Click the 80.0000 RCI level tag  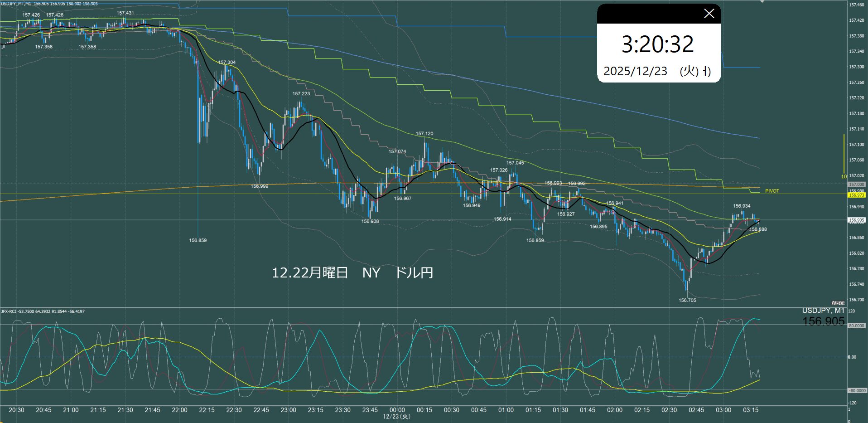[857, 326]
